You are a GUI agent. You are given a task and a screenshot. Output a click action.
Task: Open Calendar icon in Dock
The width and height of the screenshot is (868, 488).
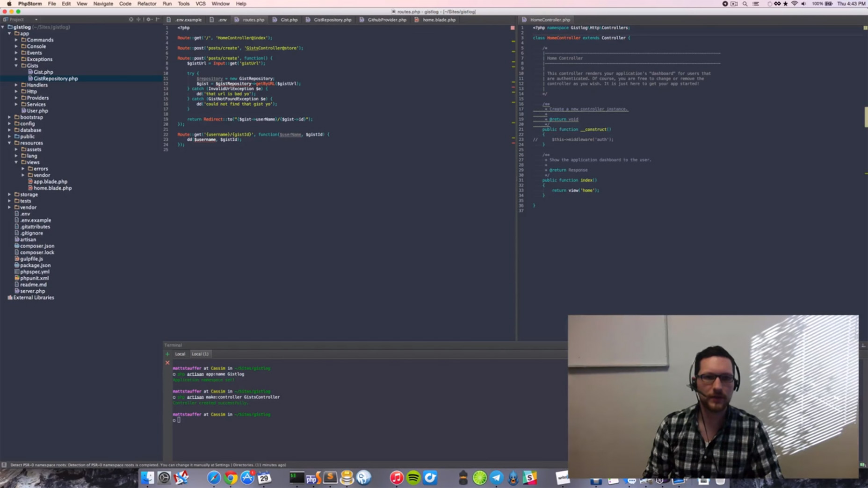[264, 478]
